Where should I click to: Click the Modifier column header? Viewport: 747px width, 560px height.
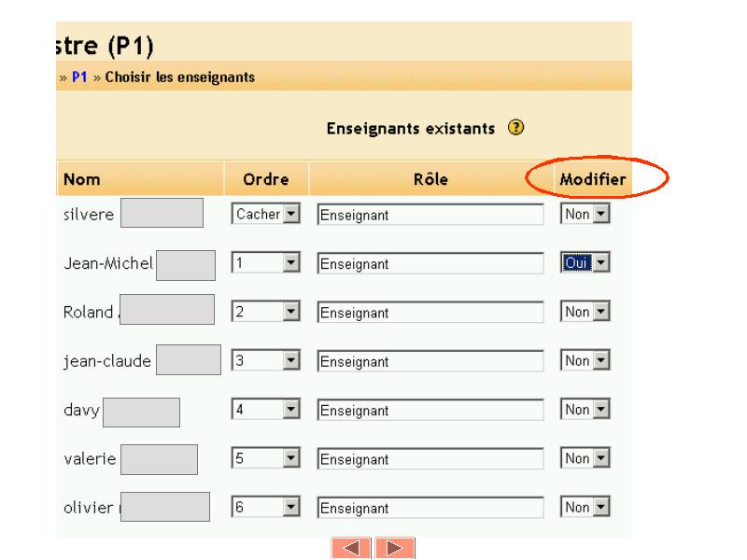[592, 177]
